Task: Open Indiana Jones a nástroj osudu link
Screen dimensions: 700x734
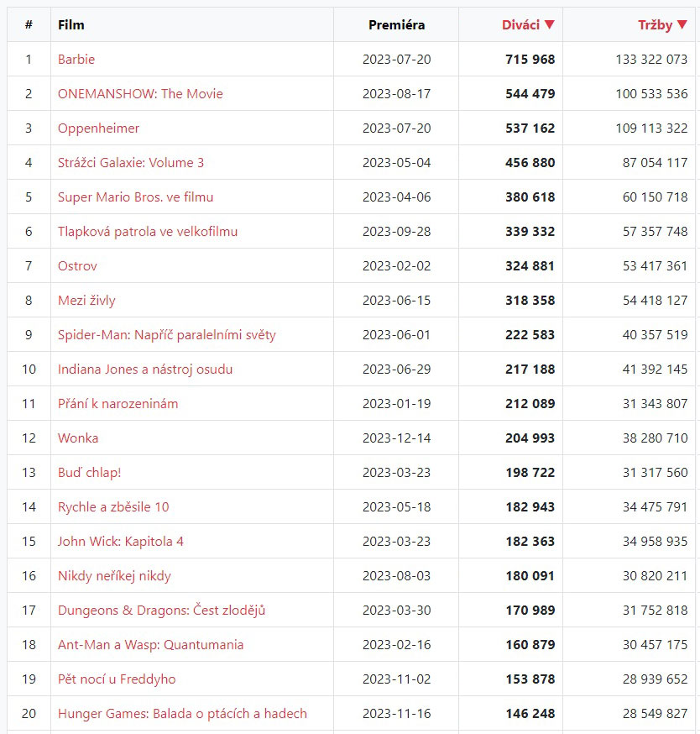Action: point(145,370)
